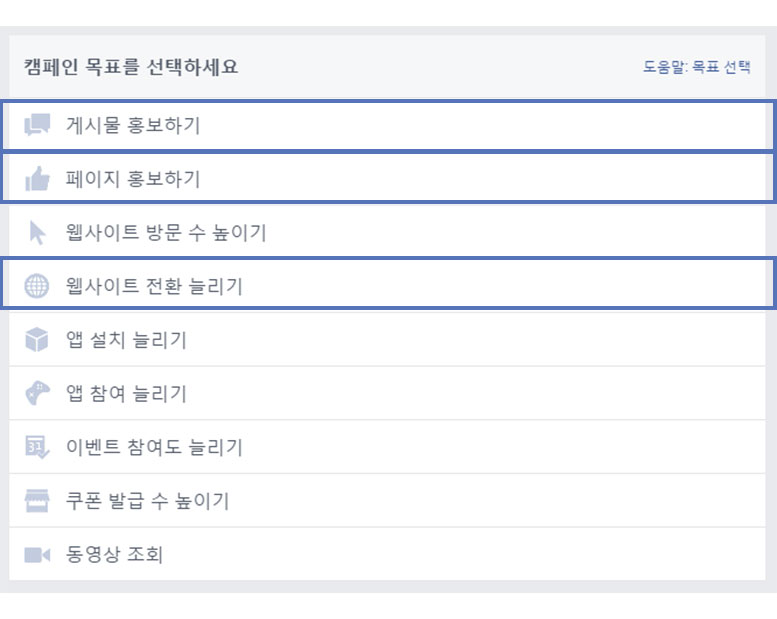Choose 쿠폰 발급 수 높이기 objective
The height and width of the screenshot is (619, 777).
pyautogui.click(x=148, y=501)
